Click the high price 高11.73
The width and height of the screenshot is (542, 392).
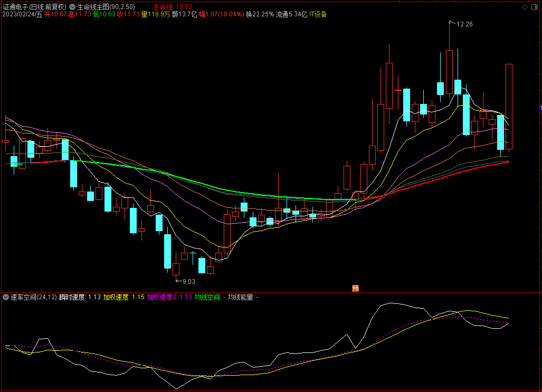tap(80, 15)
